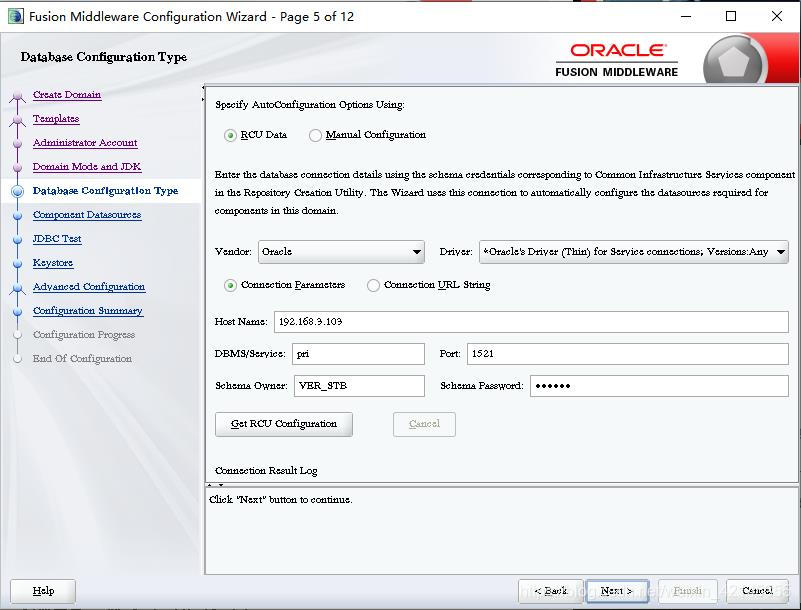801x610 pixels.
Task: Select the Manual Configuration radio button
Action: coord(315,135)
